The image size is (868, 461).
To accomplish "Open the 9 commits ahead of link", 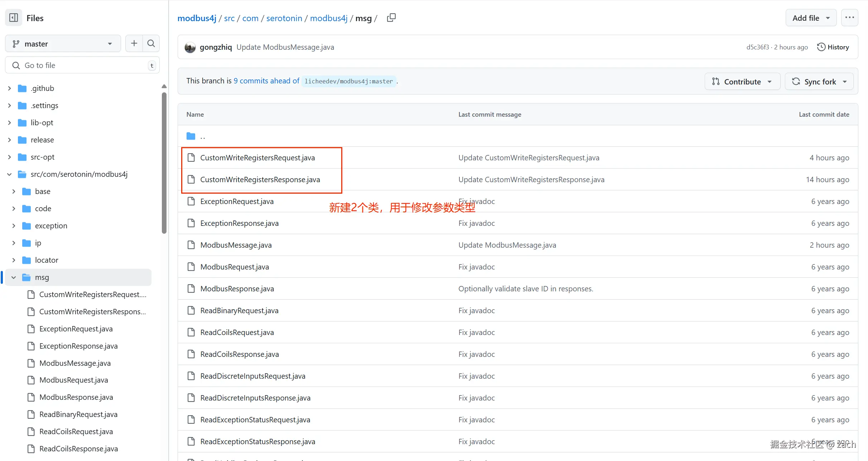I will 266,81.
